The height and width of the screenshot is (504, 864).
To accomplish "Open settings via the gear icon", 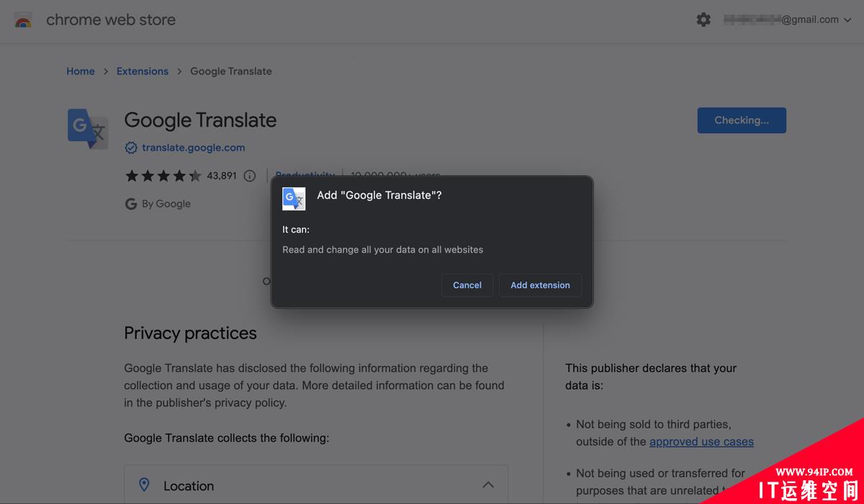I will [x=703, y=20].
